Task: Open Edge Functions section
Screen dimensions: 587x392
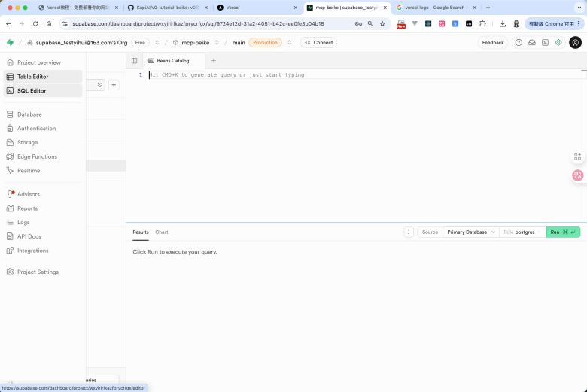Action: pyautogui.click(x=37, y=156)
